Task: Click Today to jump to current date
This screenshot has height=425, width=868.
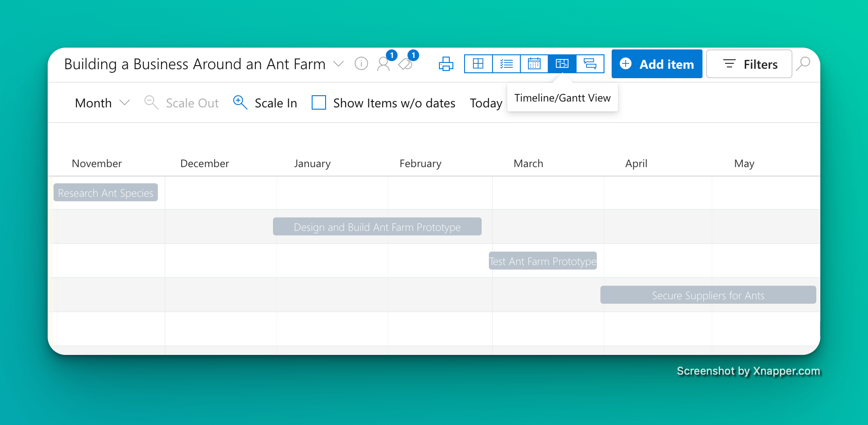Action: [486, 102]
